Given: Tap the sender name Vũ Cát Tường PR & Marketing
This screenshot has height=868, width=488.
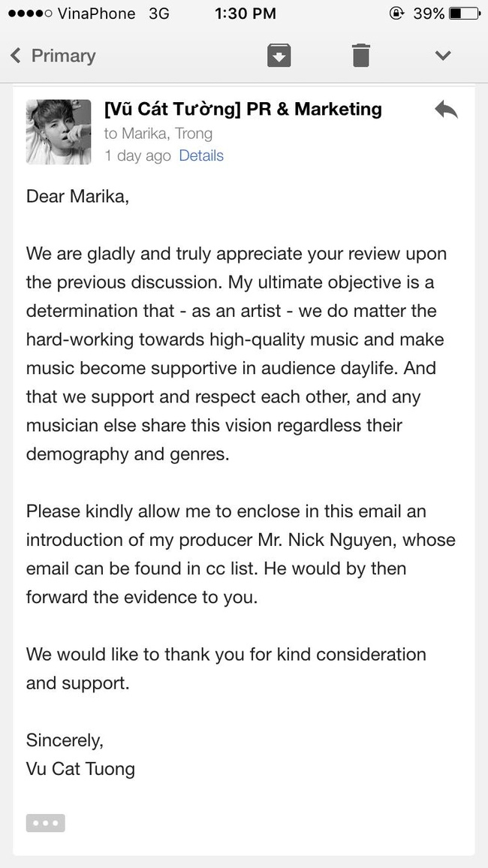Looking at the screenshot, I should pyautogui.click(x=243, y=109).
